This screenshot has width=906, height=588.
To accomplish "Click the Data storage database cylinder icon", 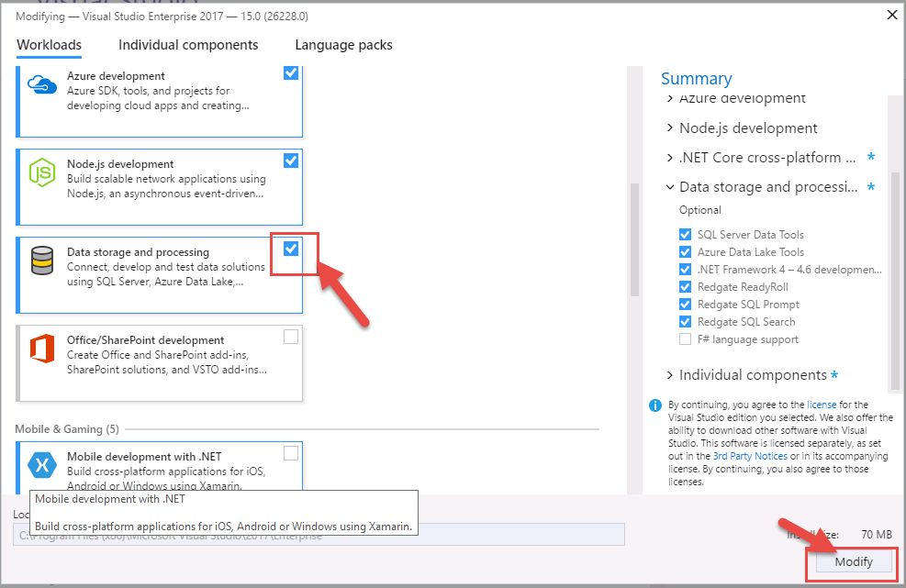I will click(x=42, y=261).
